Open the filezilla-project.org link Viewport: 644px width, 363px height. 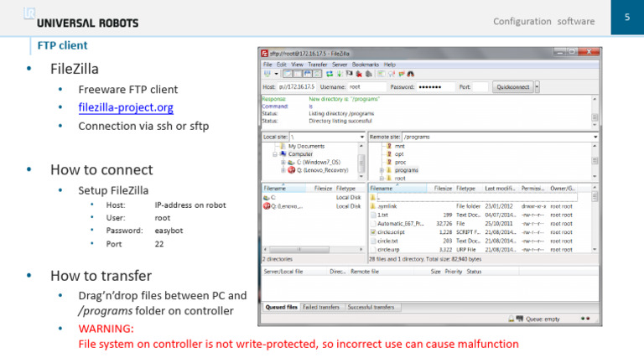click(x=126, y=107)
